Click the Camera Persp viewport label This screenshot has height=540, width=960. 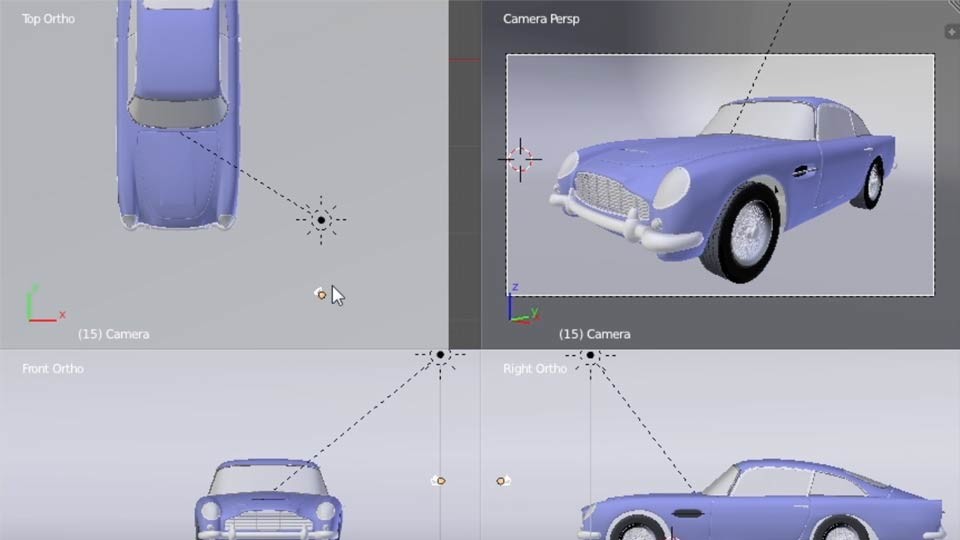(x=541, y=19)
